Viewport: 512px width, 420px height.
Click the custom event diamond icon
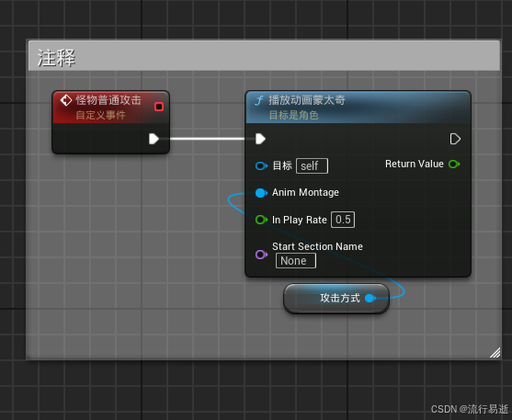pos(66,100)
